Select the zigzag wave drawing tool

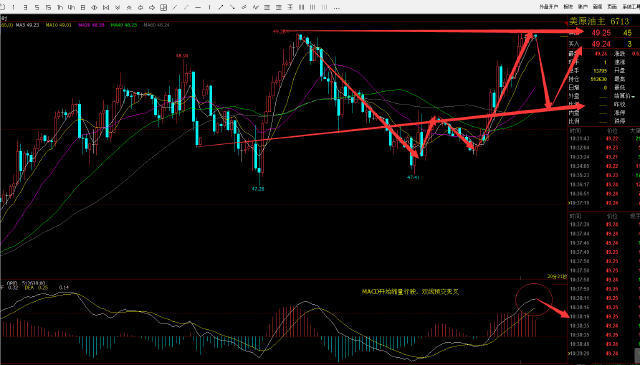255,7
